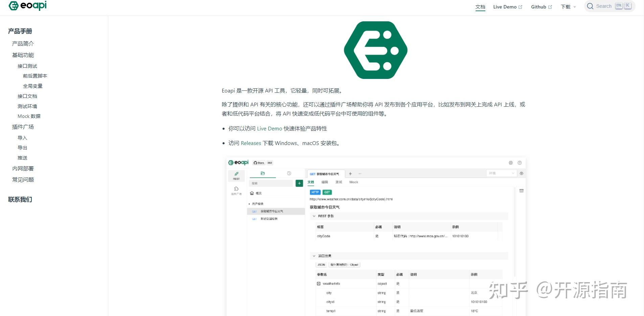This screenshot has height=316, width=644.
Task: Collapse the 返回结果 section
Action: (314, 256)
